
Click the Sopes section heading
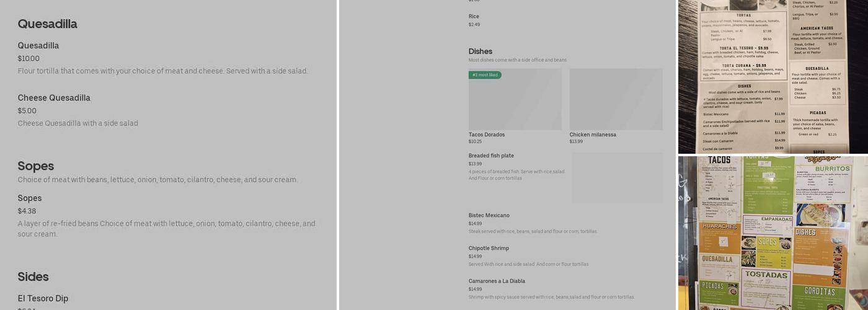coord(36,166)
